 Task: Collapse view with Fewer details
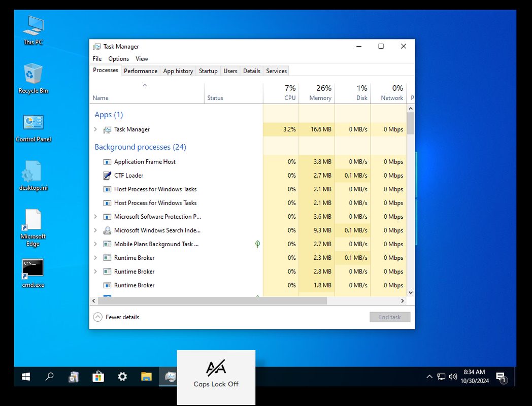(116, 317)
